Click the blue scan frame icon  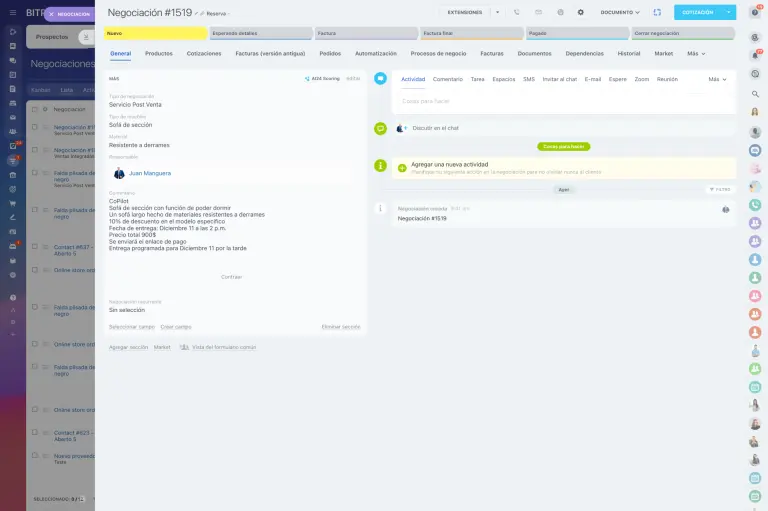click(x=657, y=12)
